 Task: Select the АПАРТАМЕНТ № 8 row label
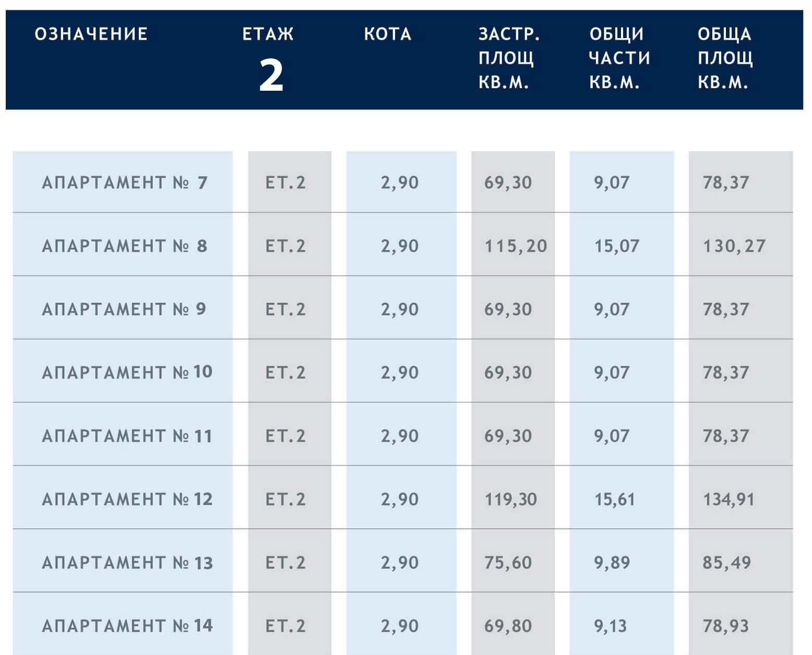[124, 246]
